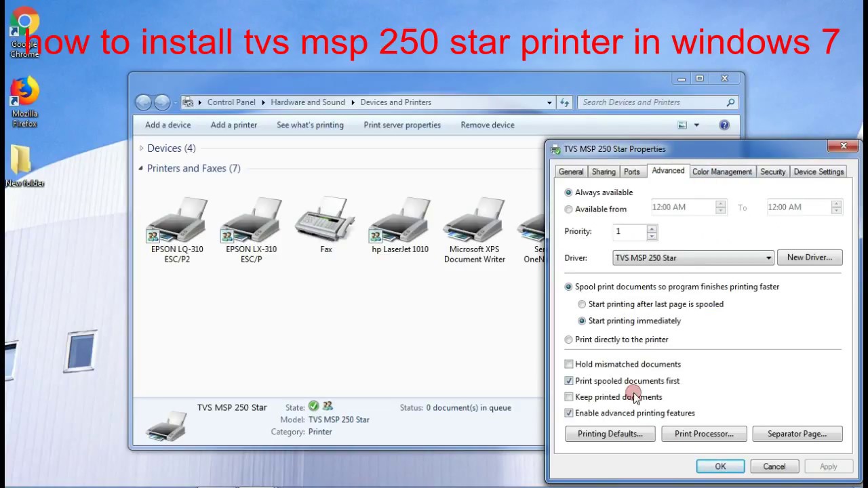Image resolution: width=868 pixels, height=488 pixels.
Task: Click the refresh button beside address bar
Action: [x=564, y=102]
